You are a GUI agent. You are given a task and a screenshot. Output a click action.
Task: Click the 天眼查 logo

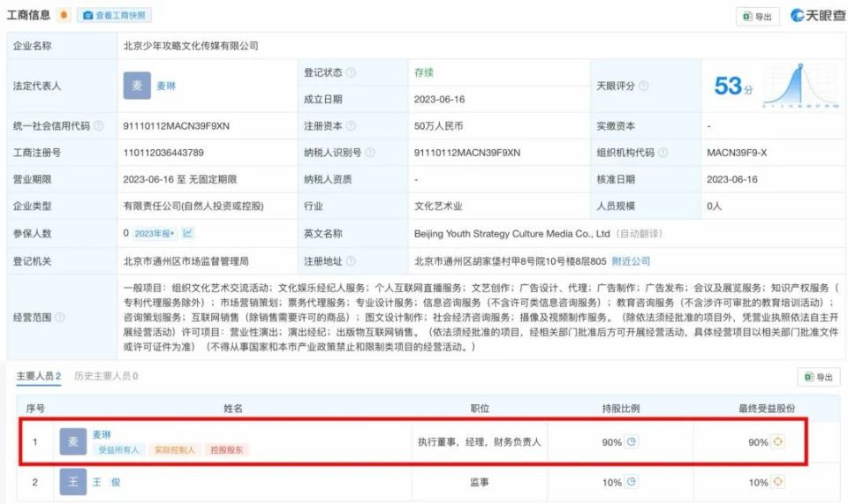tap(818, 15)
